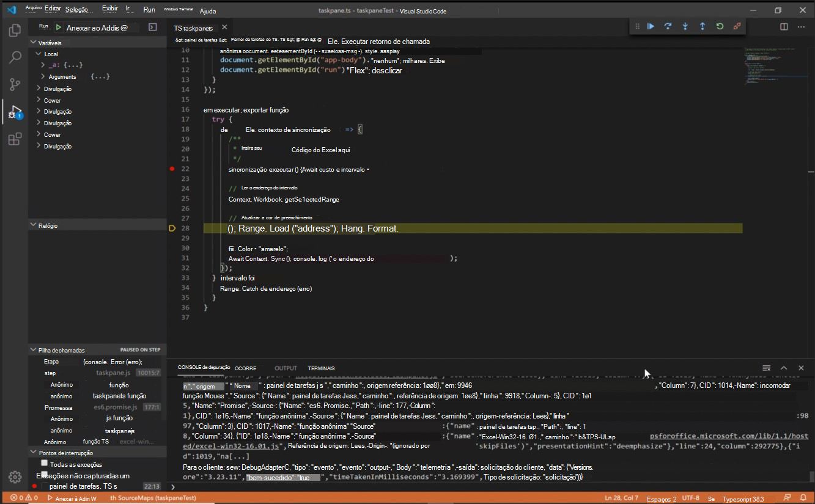Click the VS Code logo in title bar

(11, 10)
